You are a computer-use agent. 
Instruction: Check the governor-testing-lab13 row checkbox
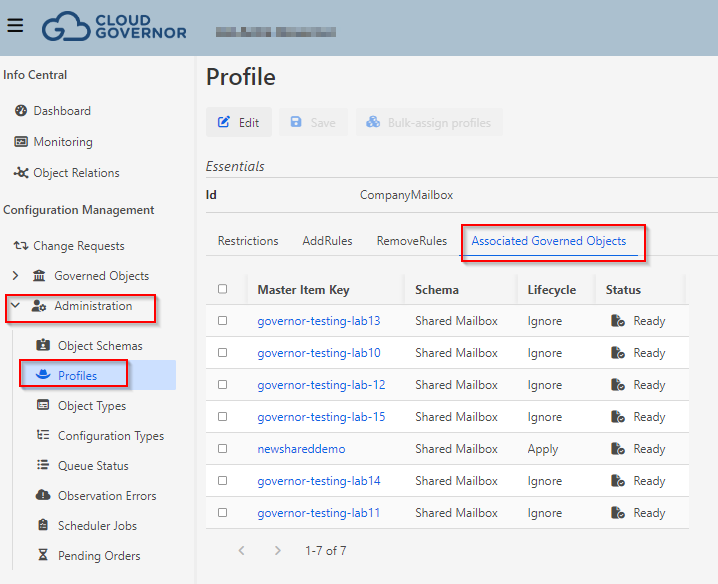[223, 321]
